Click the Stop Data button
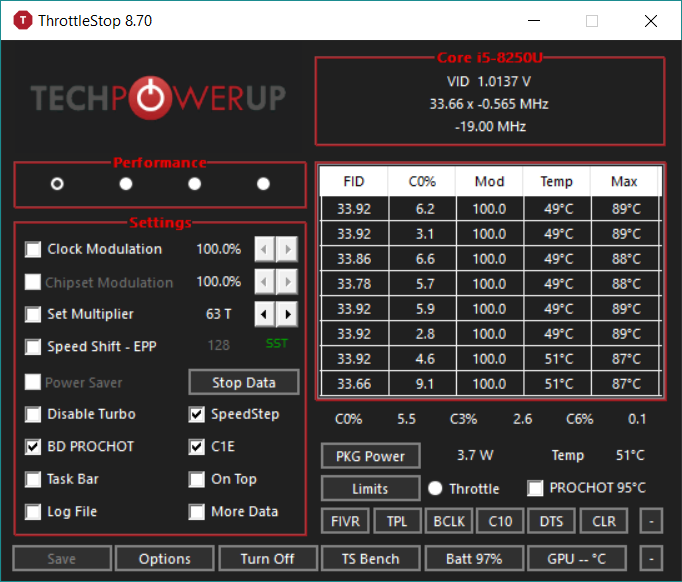The image size is (682, 582). (245, 382)
